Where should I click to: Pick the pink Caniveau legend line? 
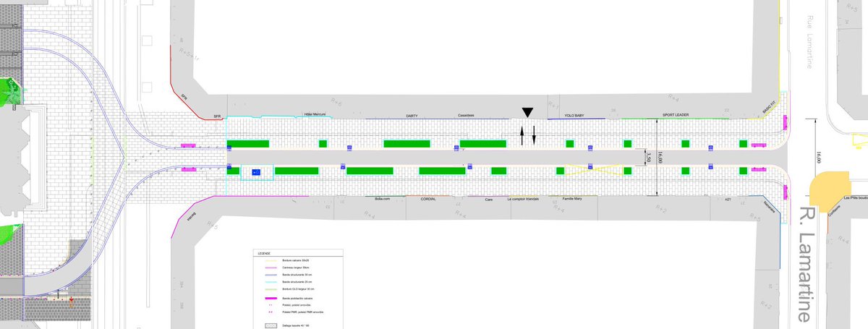coord(271,268)
